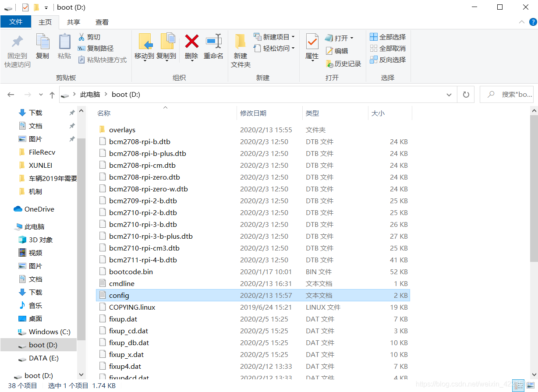Open the Open (打开) dropdown
Screen dimensions: 538x392
[339, 38]
